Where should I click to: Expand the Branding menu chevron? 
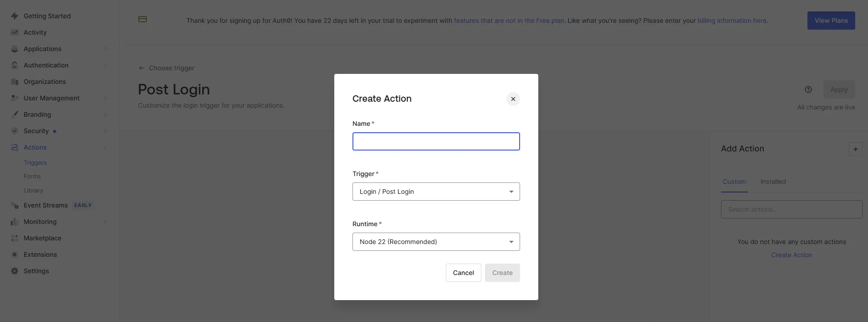(x=105, y=114)
